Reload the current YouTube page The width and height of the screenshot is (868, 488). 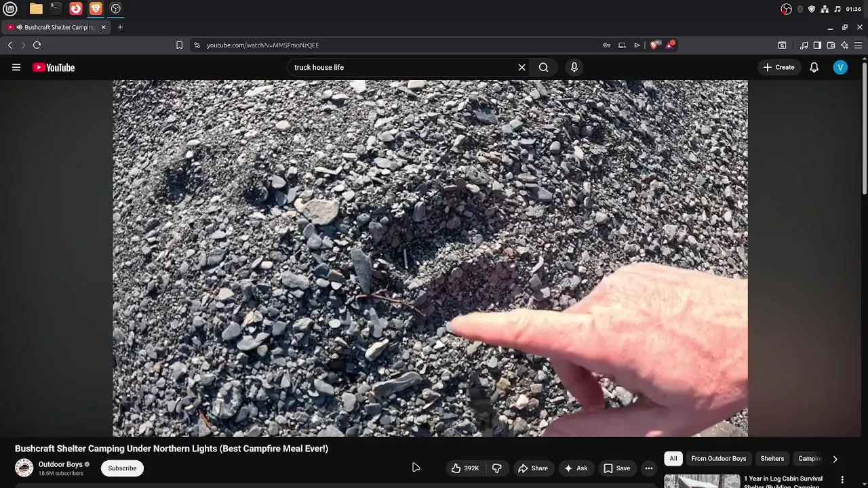click(37, 45)
